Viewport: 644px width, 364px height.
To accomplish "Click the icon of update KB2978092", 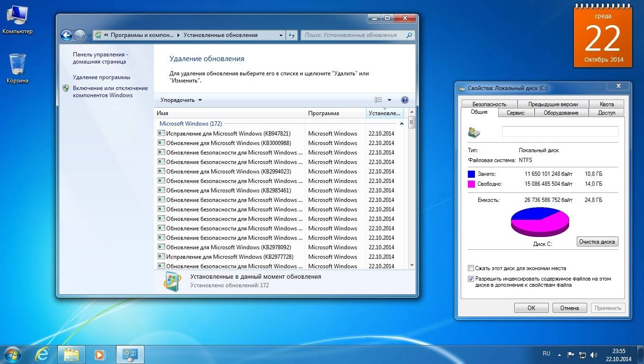I will click(x=161, y=247).
